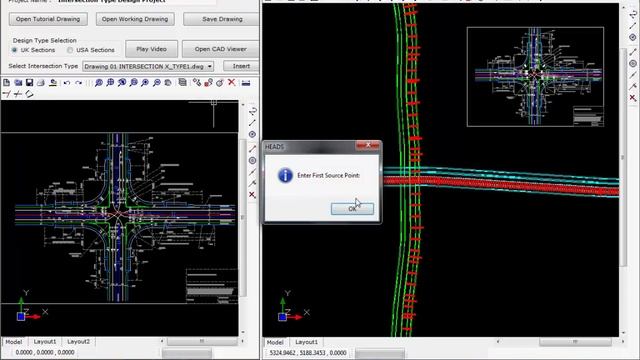Click the coordinates readout 0.0000, 0.0000, 0.0000
The image size is (640, 360).
[45, 352]
